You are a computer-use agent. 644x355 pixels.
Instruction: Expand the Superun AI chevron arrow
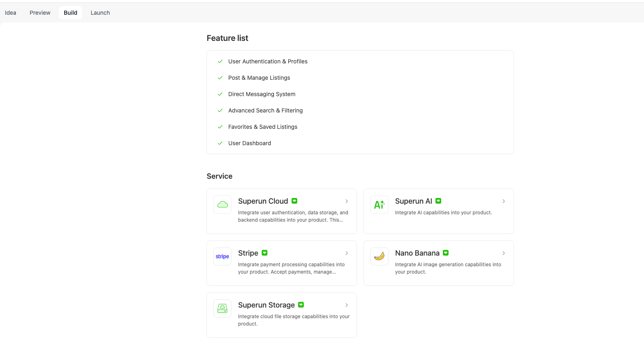click(504, 201)
